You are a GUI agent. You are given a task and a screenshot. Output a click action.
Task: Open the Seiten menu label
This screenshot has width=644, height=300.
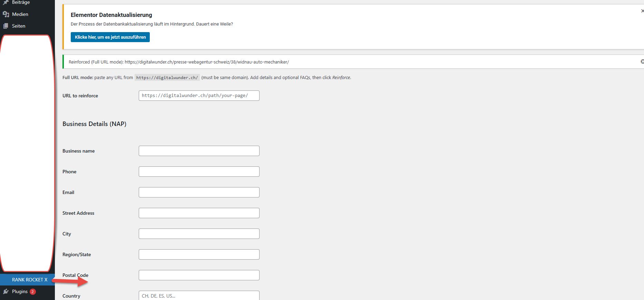pos(19,26)
